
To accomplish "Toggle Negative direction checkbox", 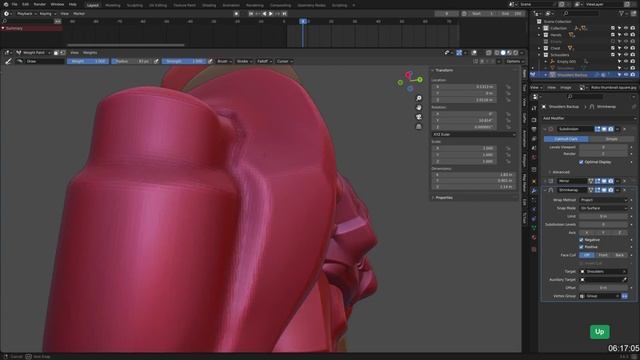I will tap(581, 240).
